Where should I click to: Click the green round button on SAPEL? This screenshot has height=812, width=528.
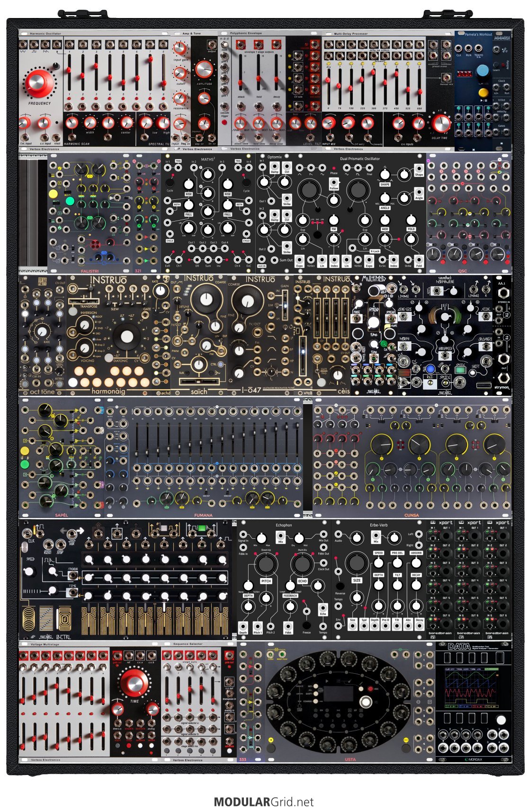coord(25,464)
